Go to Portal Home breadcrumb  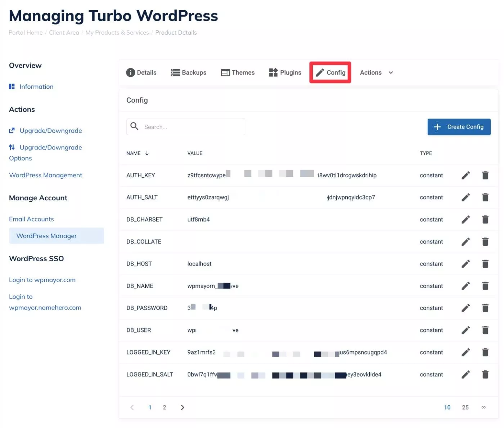click(26, 32)
